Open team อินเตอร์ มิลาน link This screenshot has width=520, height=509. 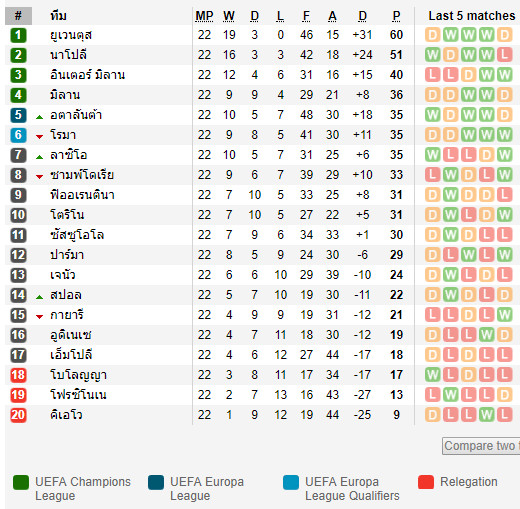click(87, 75)
